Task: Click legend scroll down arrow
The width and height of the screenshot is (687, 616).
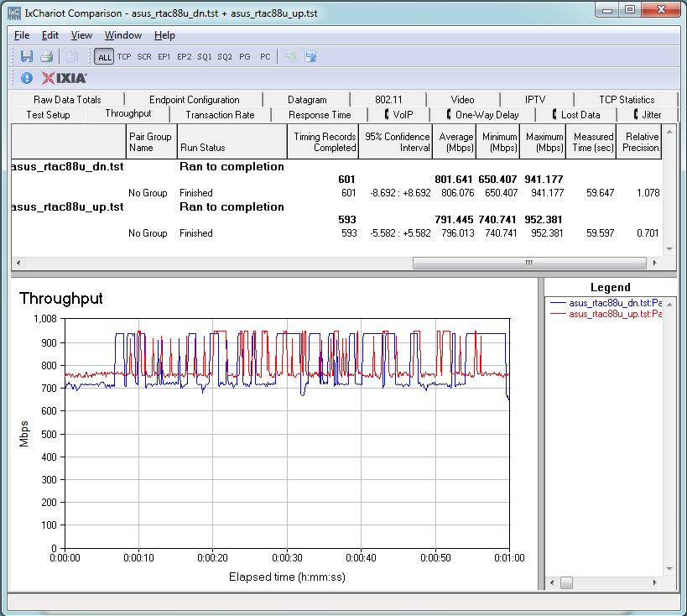Action: [669, 569]
